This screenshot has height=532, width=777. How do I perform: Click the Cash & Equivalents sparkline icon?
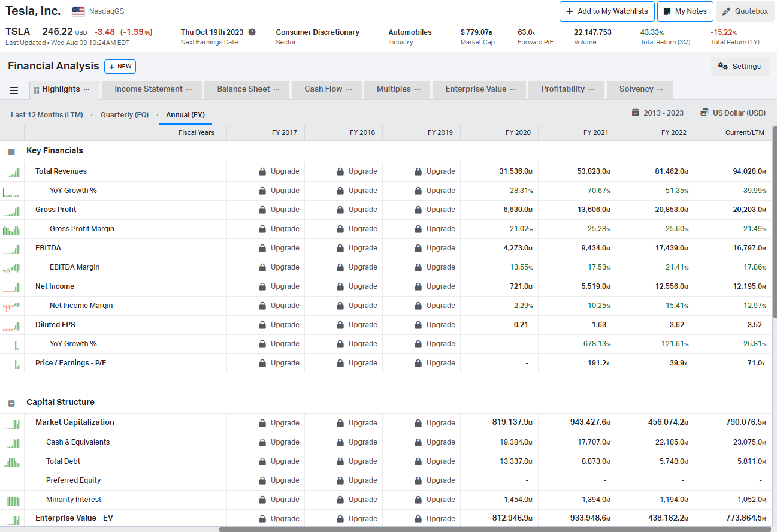click(x=12, y=443)
